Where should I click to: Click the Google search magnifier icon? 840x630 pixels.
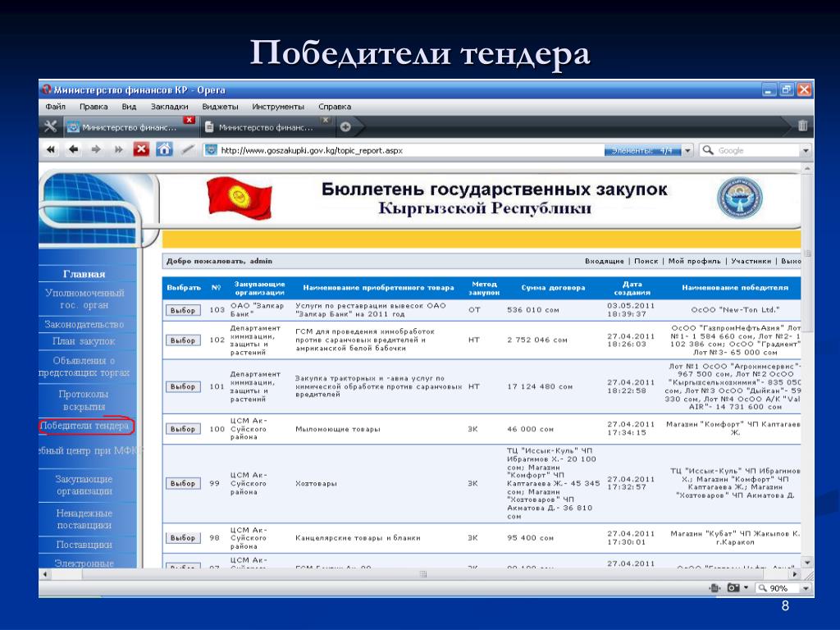click(x=708, y=151)
